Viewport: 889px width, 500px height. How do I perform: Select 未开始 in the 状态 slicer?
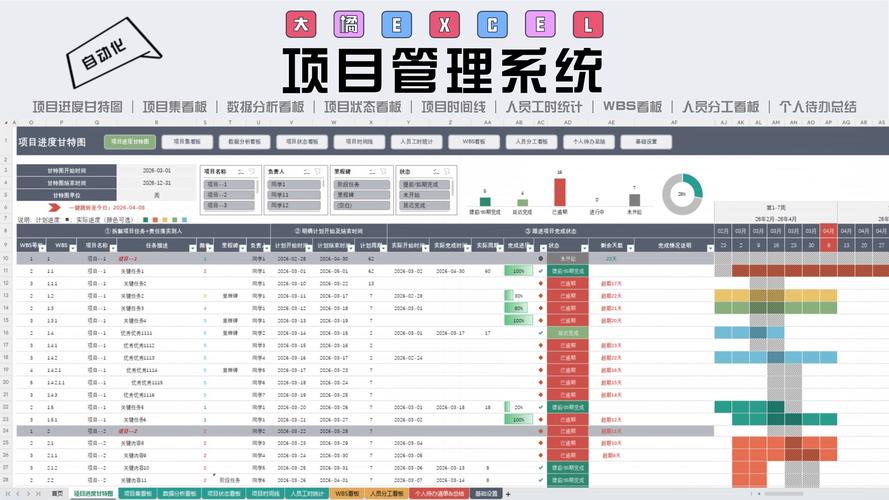[425, 194]
